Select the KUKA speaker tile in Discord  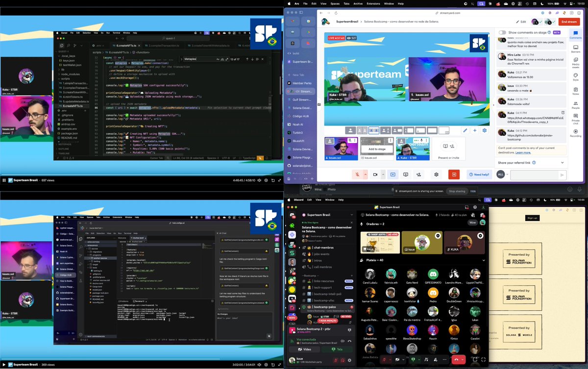pyautogui.click(x=464, y=243)
